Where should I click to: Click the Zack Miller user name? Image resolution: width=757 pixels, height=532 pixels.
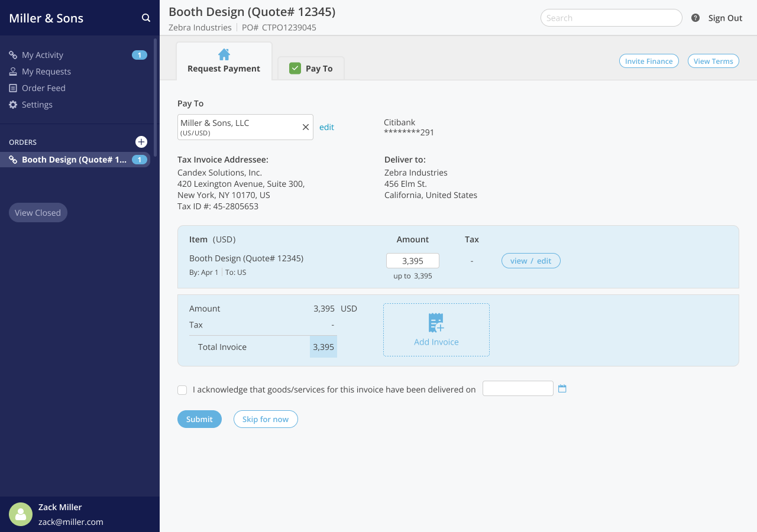tap(60, 507)
